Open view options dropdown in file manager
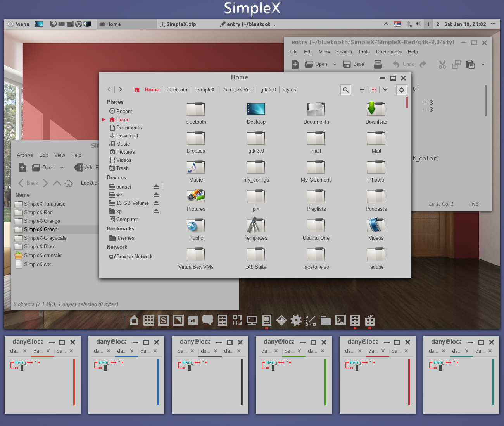Screen dimensions: 504x426 385,89
